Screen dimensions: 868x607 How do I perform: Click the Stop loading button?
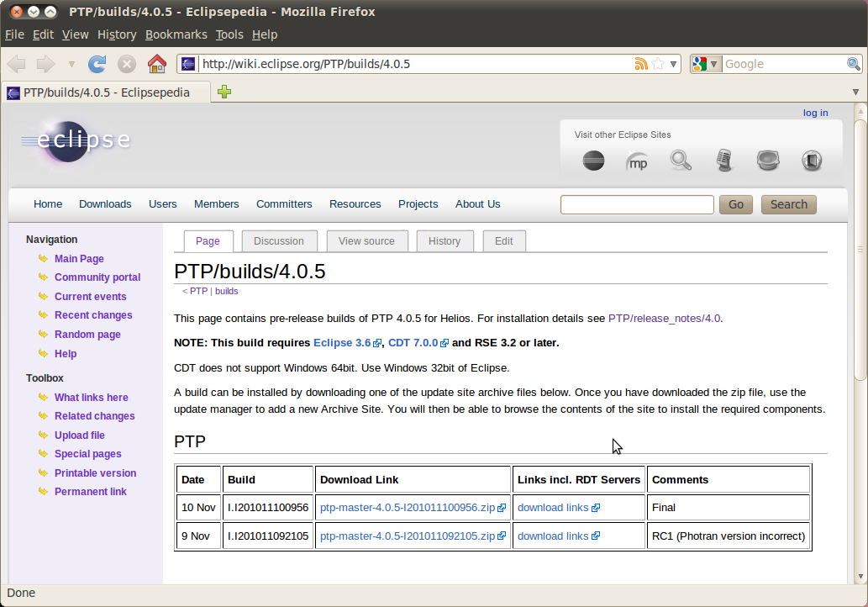[127, 64]
